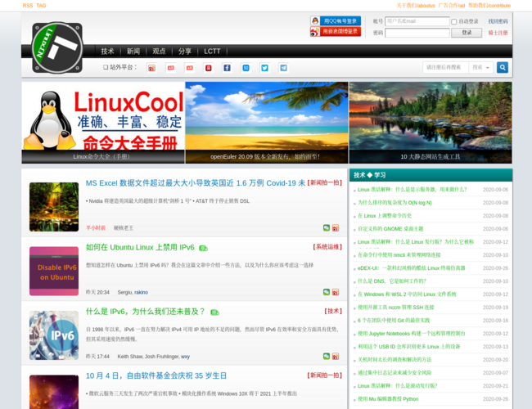Open the Facebook platform icon
Image resolution: width=532 pixels, height=409 pixels.
tap(227, 68)
